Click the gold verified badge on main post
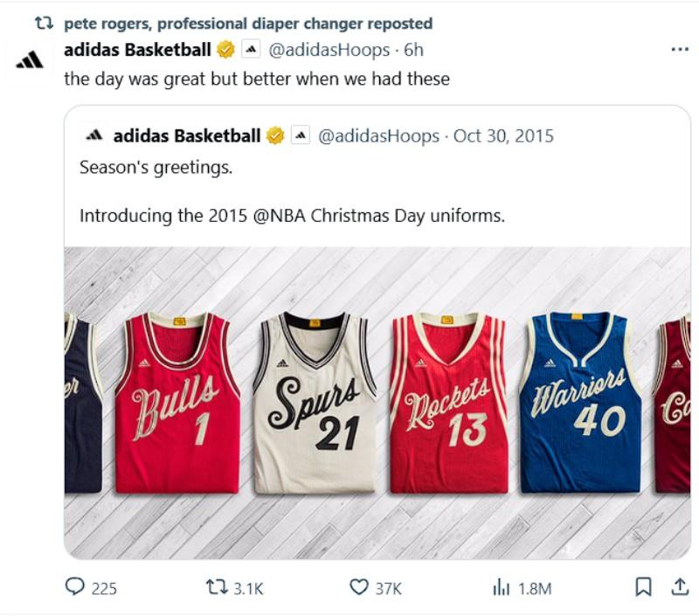This screenshot has width=699, height=616. [x=226, y=50]
